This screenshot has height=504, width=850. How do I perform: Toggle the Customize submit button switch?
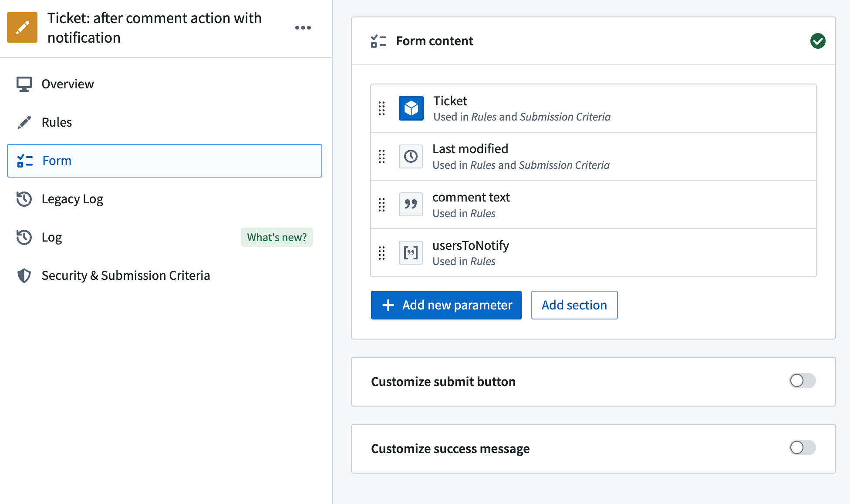click(803, 381)
